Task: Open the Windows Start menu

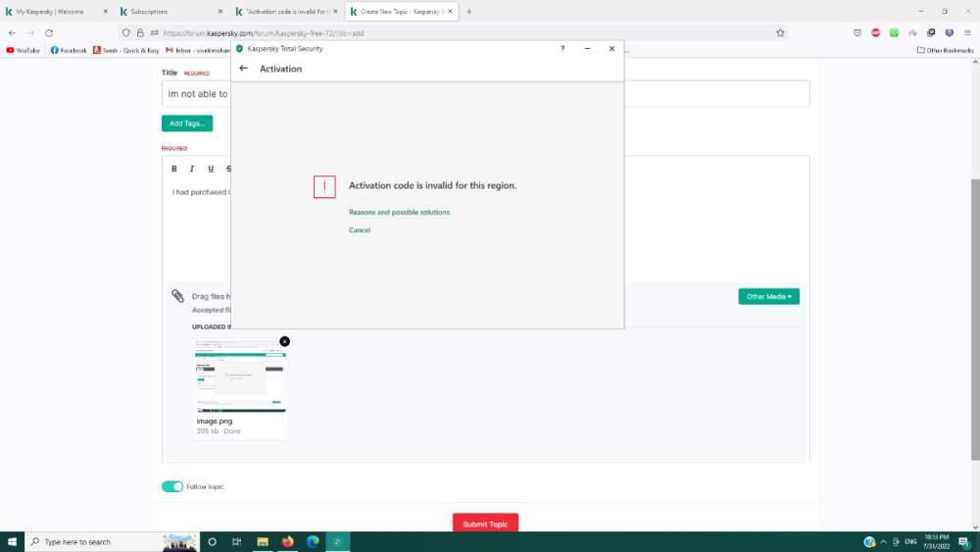Action: [x=12, y=542]
